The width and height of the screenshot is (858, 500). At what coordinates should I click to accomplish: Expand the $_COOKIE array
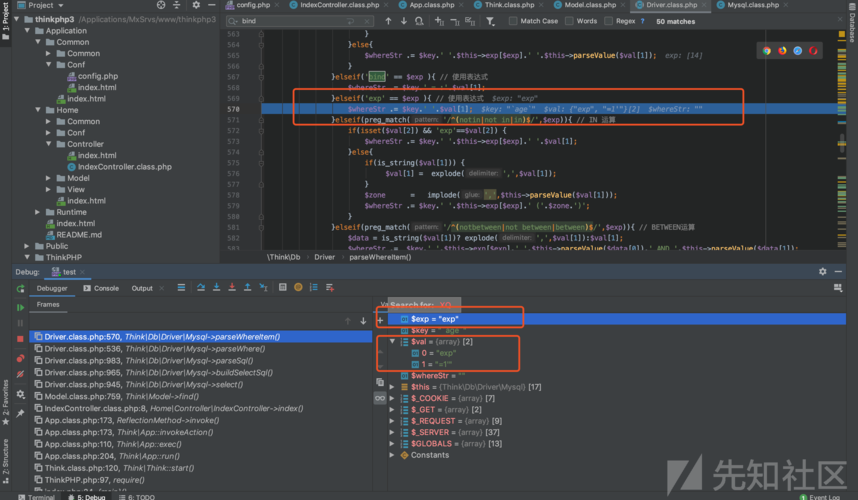click(x=392, y=398)
